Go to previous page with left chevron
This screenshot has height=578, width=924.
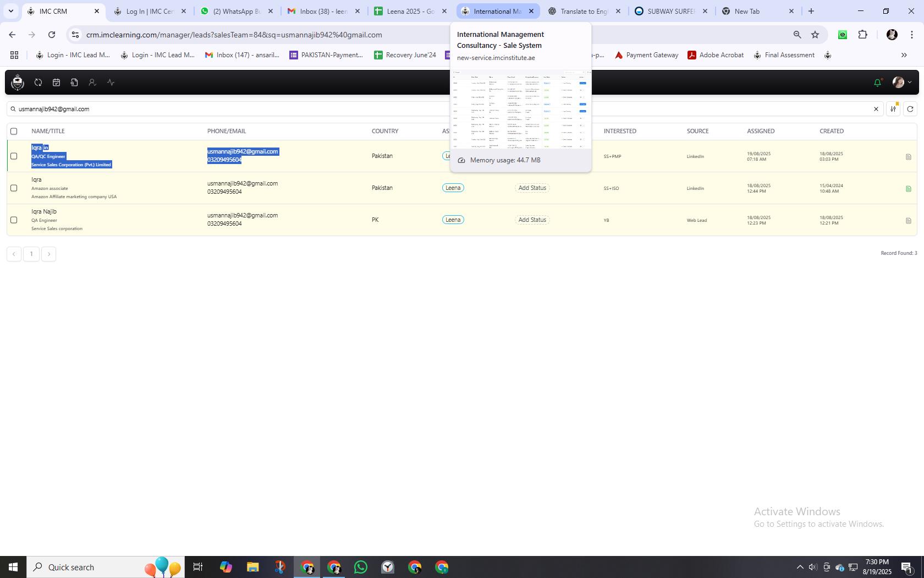[14, 254]
